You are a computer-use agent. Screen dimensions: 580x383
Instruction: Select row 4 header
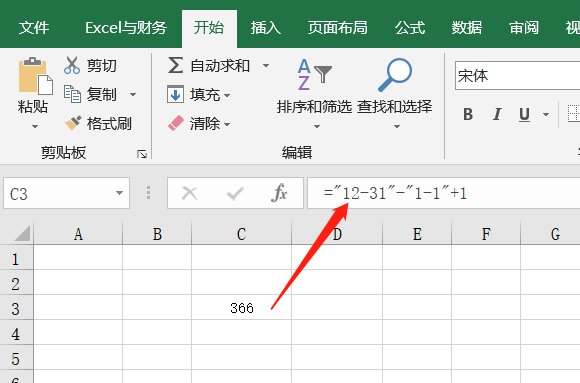(16, 333)
